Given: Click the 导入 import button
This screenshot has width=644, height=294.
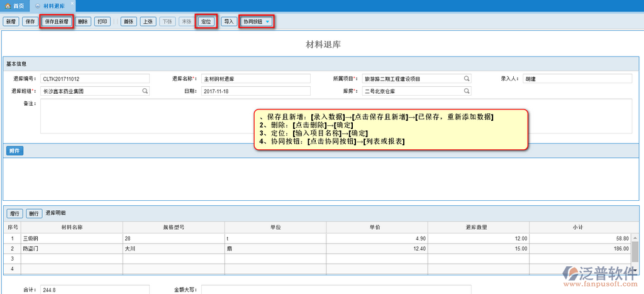Looking at the screenshot, I should 229,21.
